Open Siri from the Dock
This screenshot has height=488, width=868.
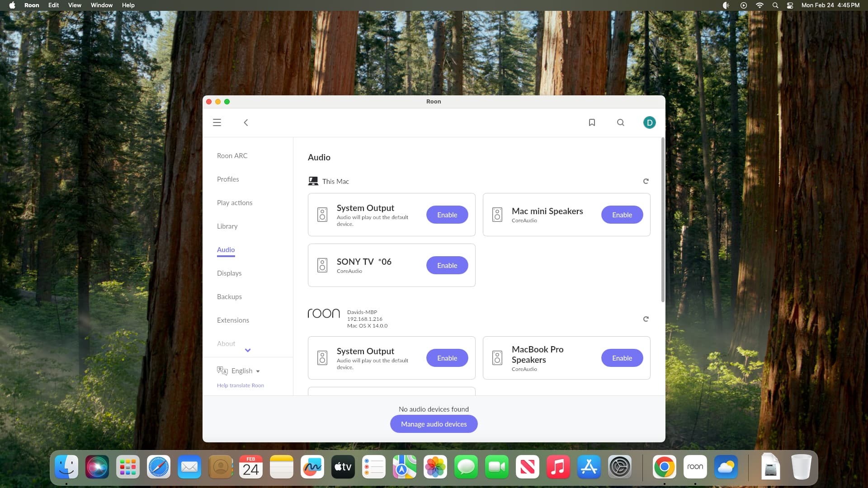coord(97,467)
